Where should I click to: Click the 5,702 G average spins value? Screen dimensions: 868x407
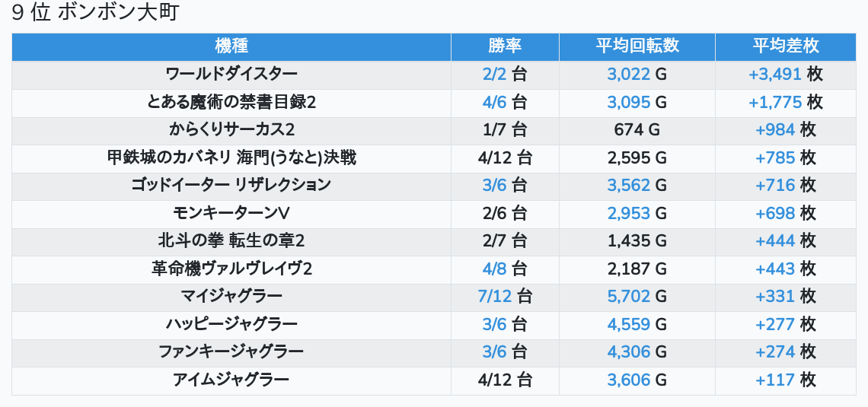click(637, 297)
